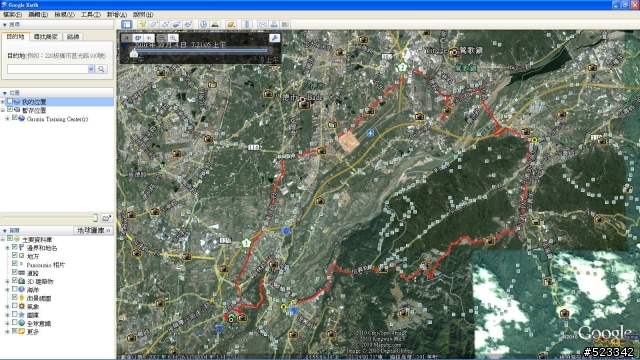Expand the 邊界和地名 layer node
Viewport: 640px width, 360px height.
7,248
